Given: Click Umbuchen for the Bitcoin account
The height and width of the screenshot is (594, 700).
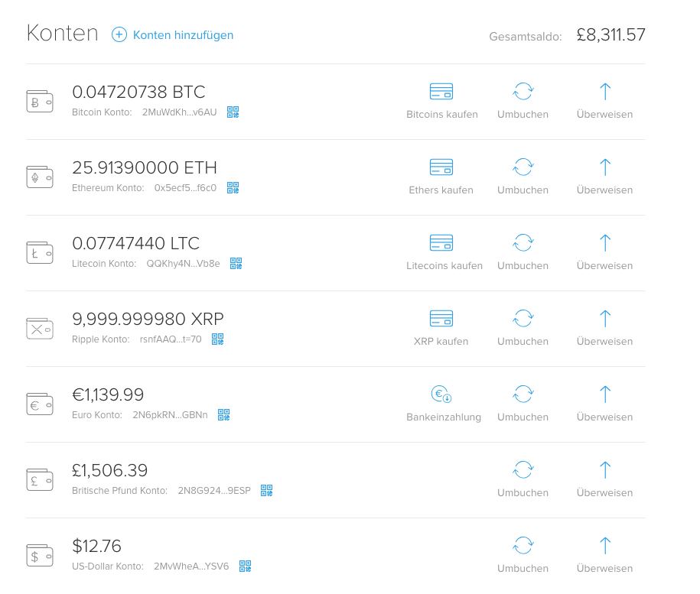Looking at the screenshot, I should point(523,101).
